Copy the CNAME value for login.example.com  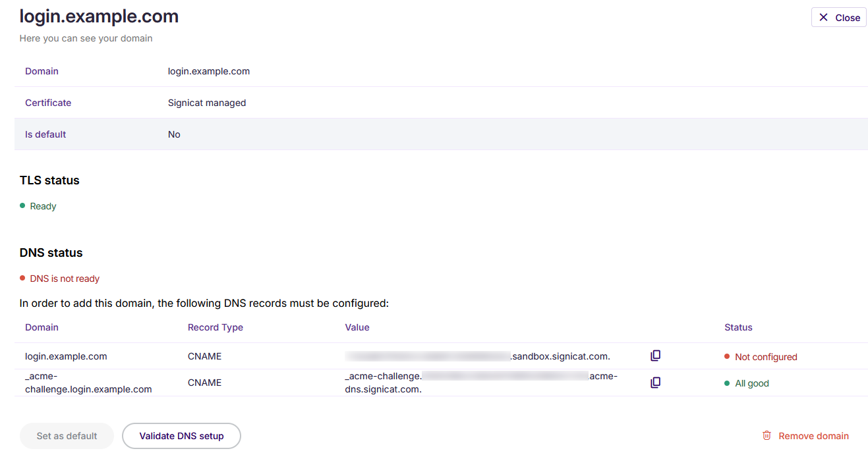pyautogui.click(x=655, y=355)
